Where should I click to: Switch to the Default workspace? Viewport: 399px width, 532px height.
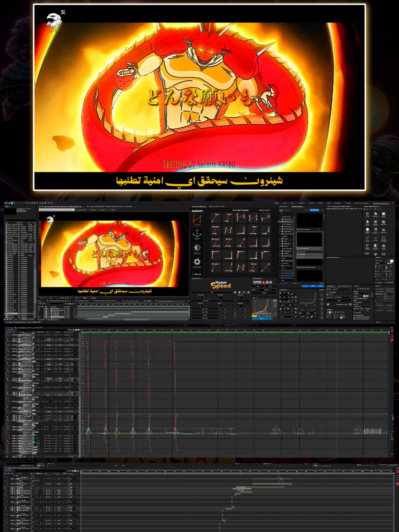click(276, 203)
